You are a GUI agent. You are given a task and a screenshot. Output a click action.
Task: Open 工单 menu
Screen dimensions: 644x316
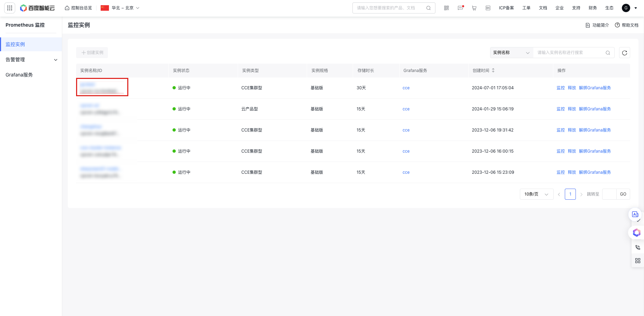(x=526, y=8)
